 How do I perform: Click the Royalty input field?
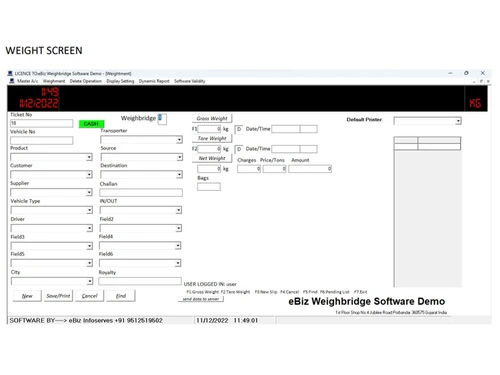pos(140,281)
